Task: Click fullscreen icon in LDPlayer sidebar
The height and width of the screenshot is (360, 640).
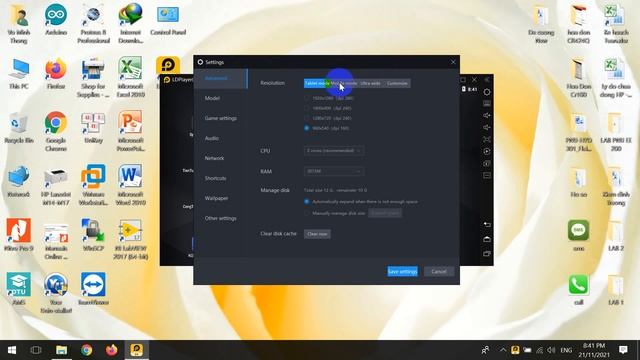Action: 487,139
